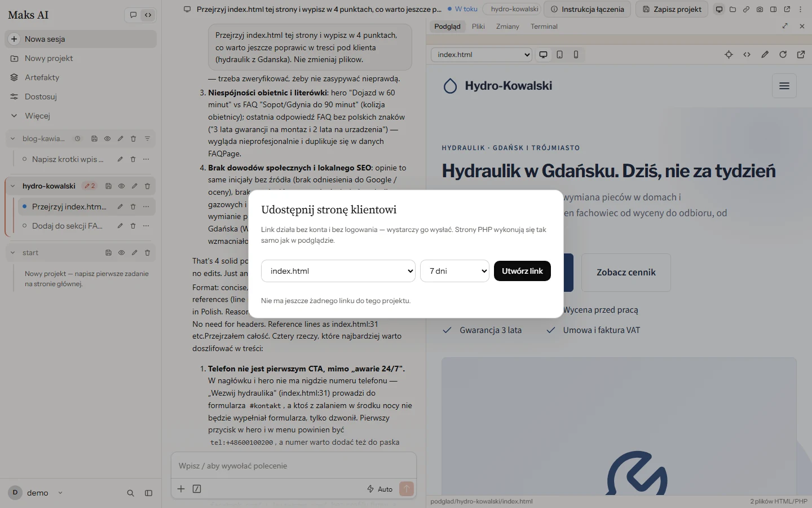Toggle visibility eye for hydro-kowalski project
812x508 pixels.
click(x=121, y=186)
